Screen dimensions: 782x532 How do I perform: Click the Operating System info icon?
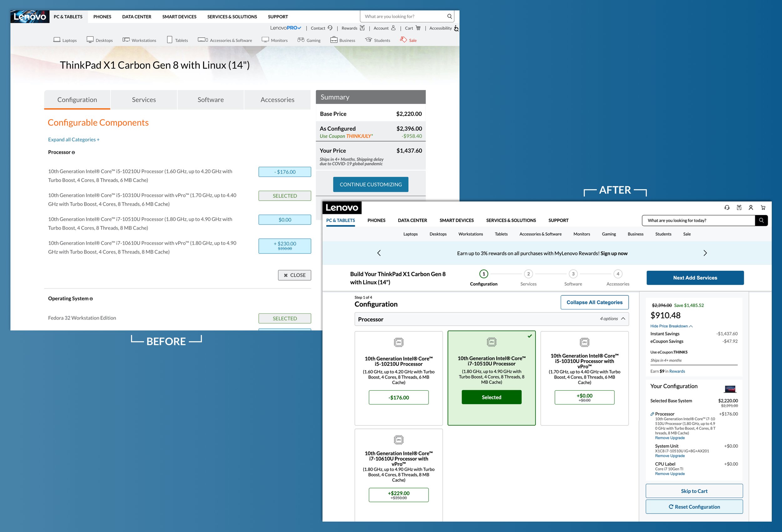pos(91,299)
